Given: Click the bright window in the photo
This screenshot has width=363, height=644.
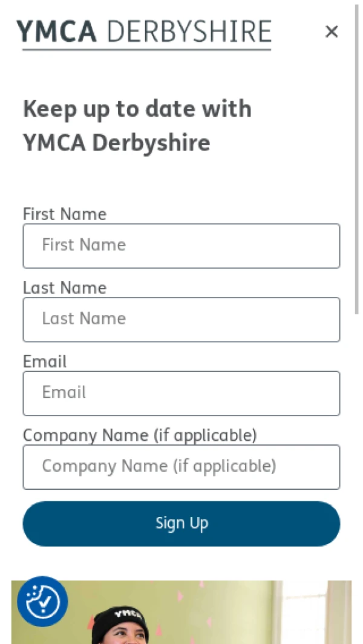Looking at the screenshot, I should click(x=306, y=611).
